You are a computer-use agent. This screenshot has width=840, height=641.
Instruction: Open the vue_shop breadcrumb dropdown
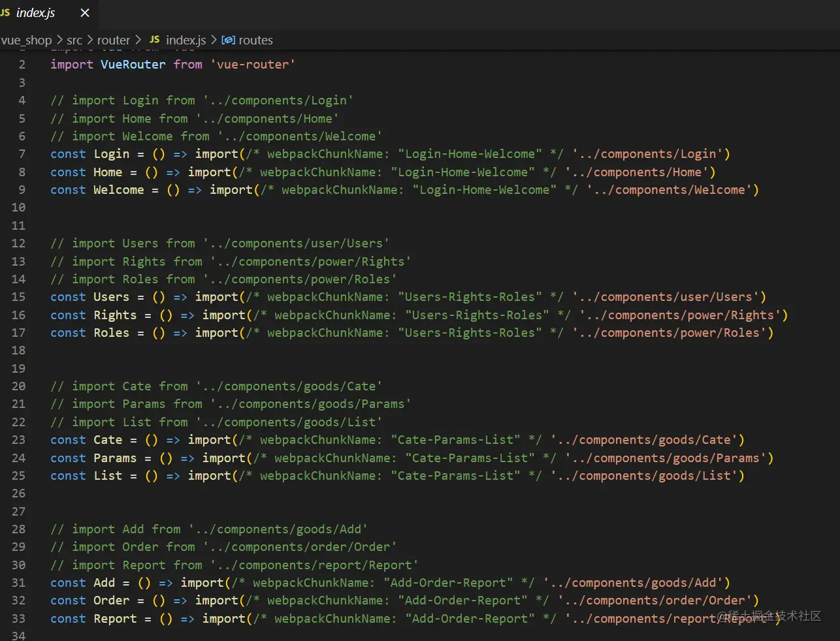[x=27, y=40]
